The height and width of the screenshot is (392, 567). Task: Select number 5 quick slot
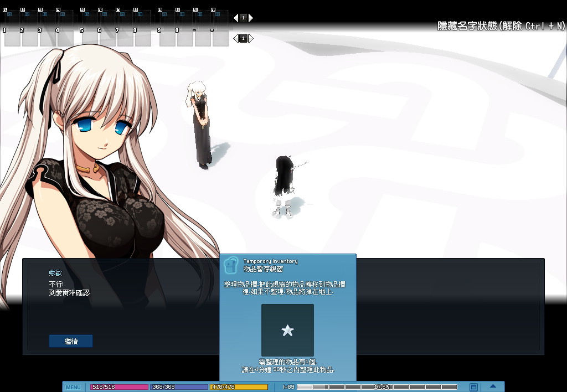coord(89,37)
